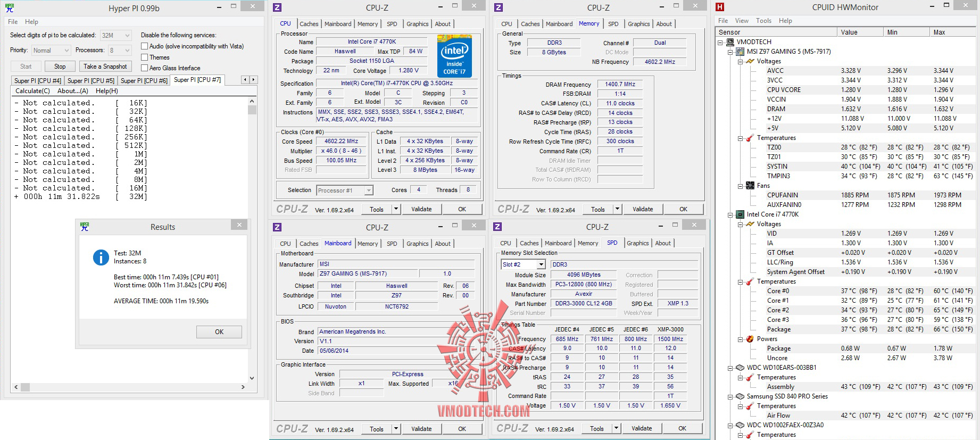Collapse the Powers tree node
Screen dimensions: 980x440
(740, 339)
